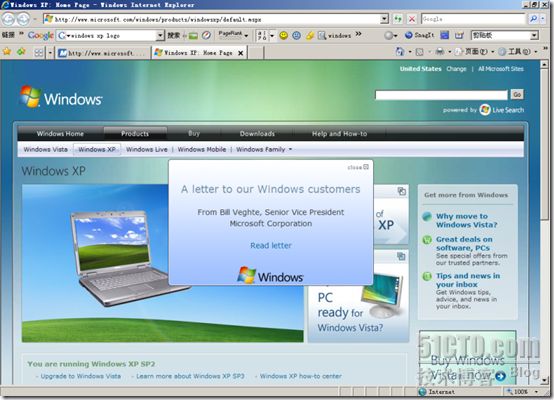
Task: Click the yellow highlighter toolbar icon
Action: [310, 35]
